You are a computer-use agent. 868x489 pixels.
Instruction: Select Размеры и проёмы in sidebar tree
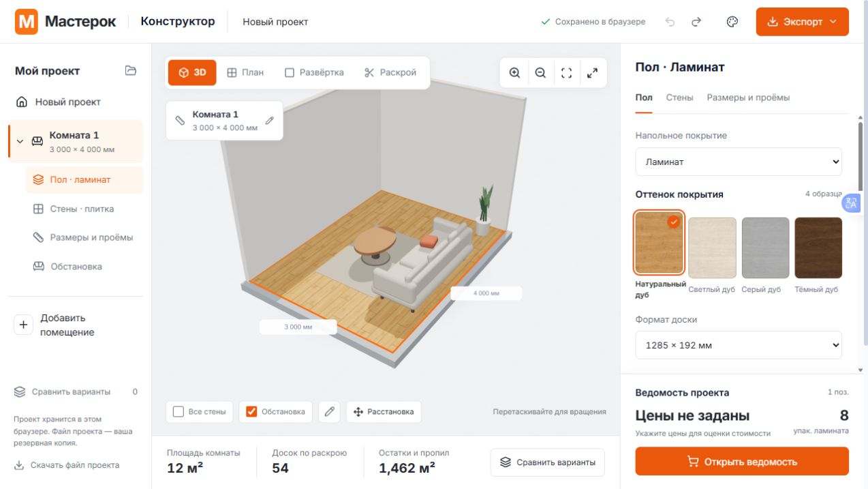pyautogui.click(x=84, y=238)
